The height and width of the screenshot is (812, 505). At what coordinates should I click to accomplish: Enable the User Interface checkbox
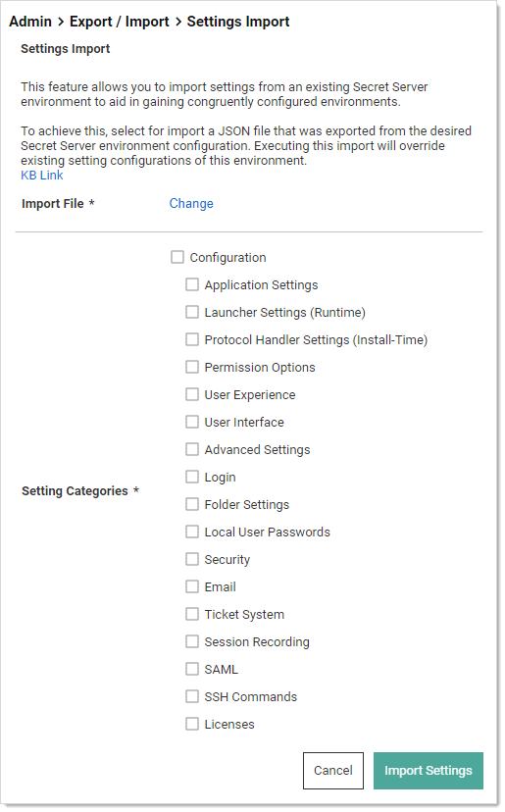pyautogui.click(x=192, y=422)
